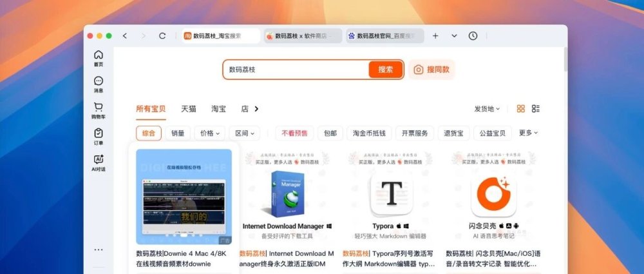Select the 淘宝 tab

point(218,109)
